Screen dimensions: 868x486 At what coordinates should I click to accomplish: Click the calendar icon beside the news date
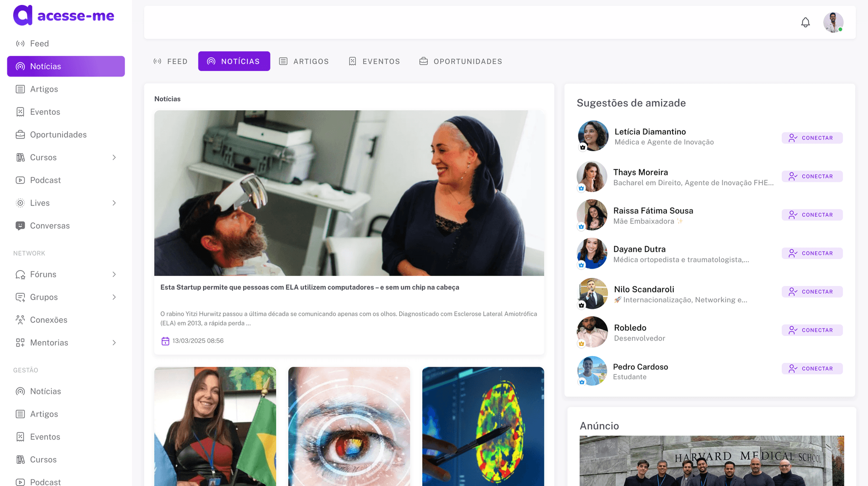165,341
